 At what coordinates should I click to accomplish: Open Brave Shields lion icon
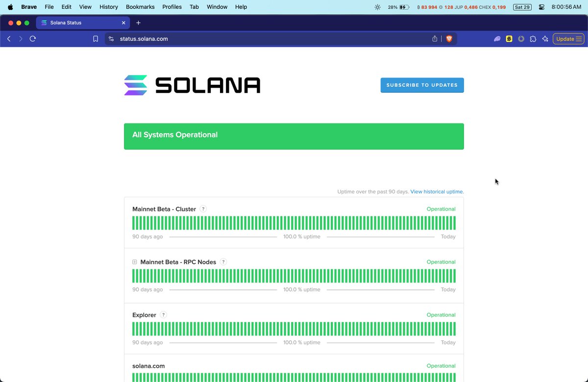(449, 39)
